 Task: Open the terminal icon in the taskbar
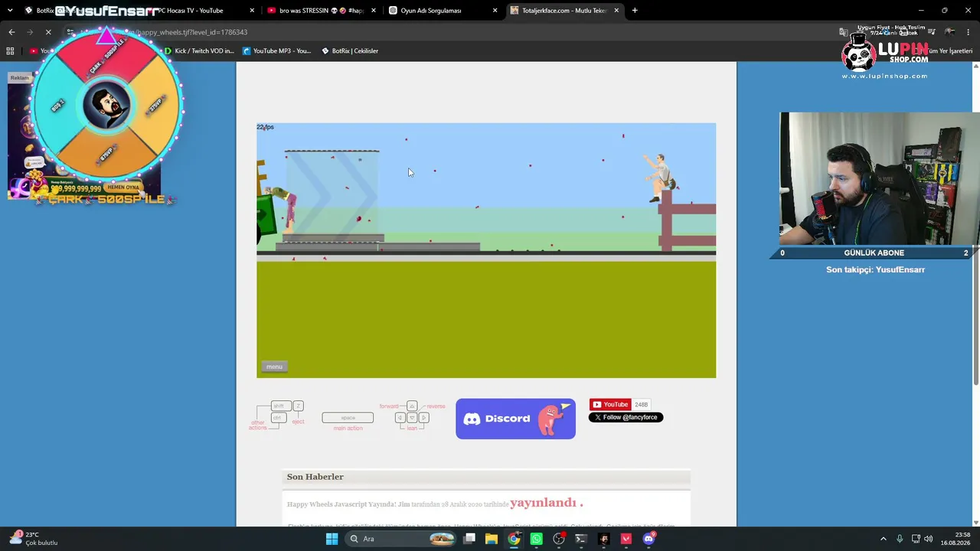pyautogui.click(x=581, y=539)
